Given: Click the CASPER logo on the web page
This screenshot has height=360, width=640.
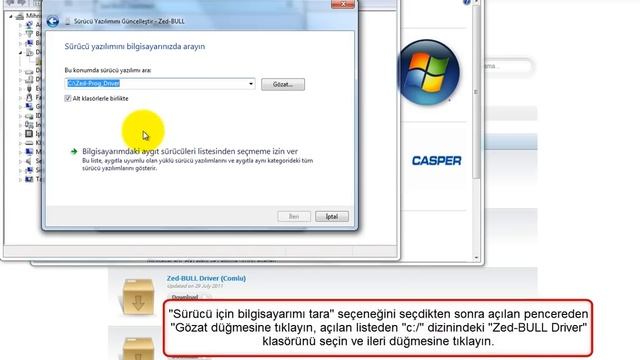Looking at the screenshot, I should (x=436, y=160).
